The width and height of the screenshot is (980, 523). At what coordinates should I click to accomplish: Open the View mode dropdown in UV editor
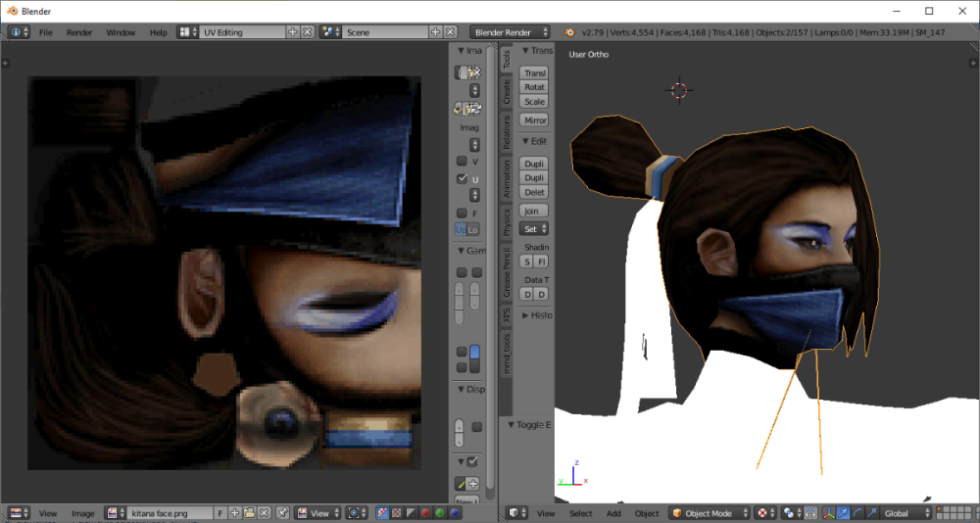(318, 513)
